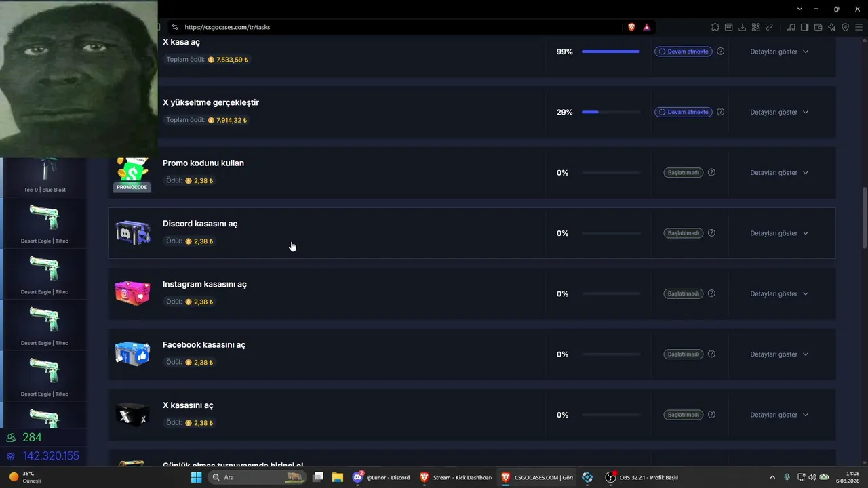Expand details for X kasa aç task
This screenshot has height=488, width=868.
(x=779, y=52)
